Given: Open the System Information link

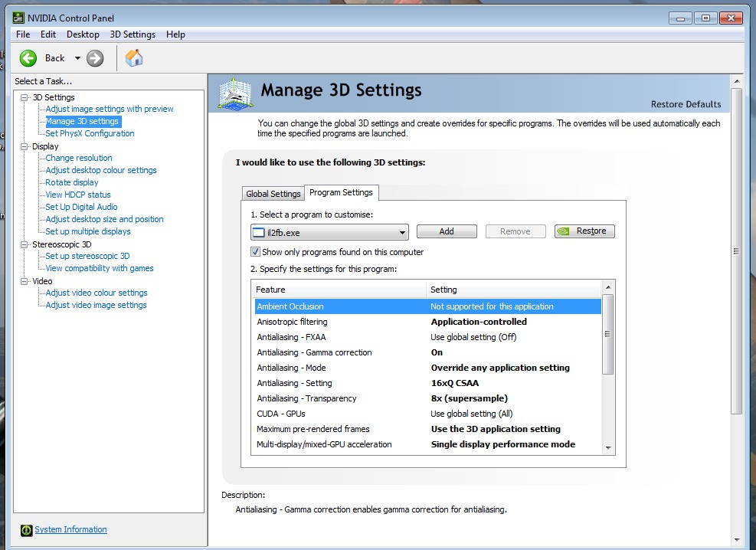Looking at the screenshot, I should click(70, 530).
